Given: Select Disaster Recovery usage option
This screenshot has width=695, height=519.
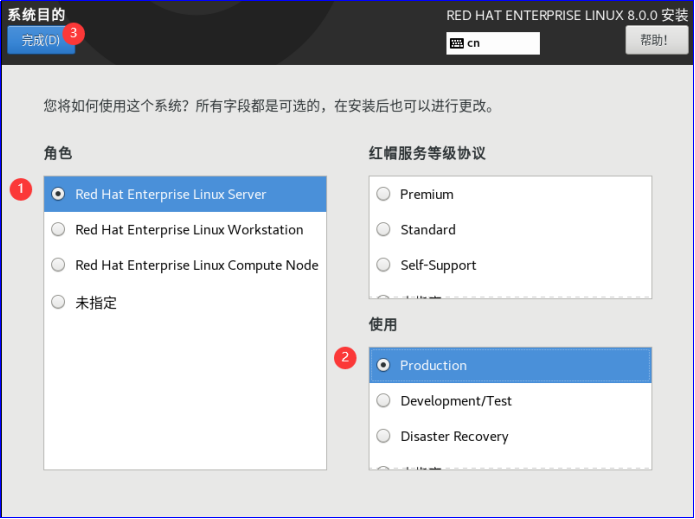Looking at the screenshot, I should (454, 436).
